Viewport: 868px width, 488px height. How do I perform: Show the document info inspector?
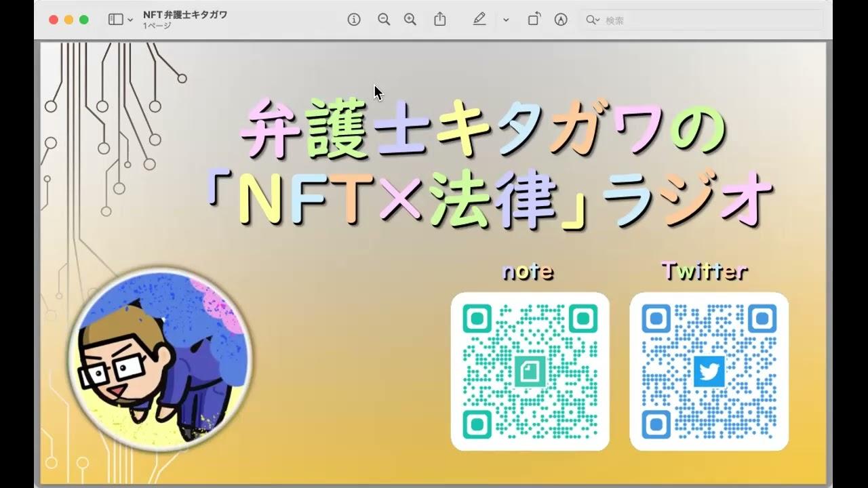[354, 20]
